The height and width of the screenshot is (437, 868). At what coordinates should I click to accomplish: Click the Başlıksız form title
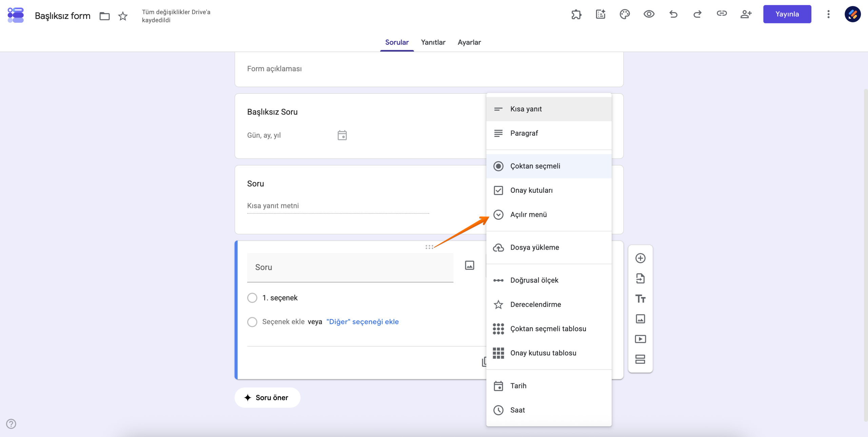click(x=63, y=16)
